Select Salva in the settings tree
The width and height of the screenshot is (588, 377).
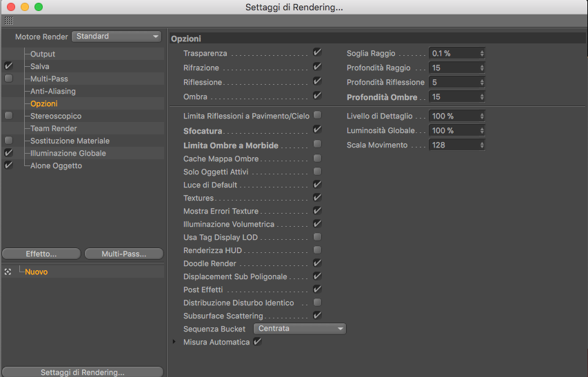tap(40, 66)
